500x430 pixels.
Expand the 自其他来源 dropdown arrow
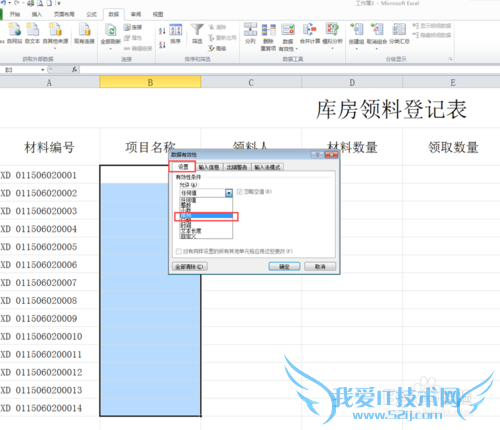(55, 49)
